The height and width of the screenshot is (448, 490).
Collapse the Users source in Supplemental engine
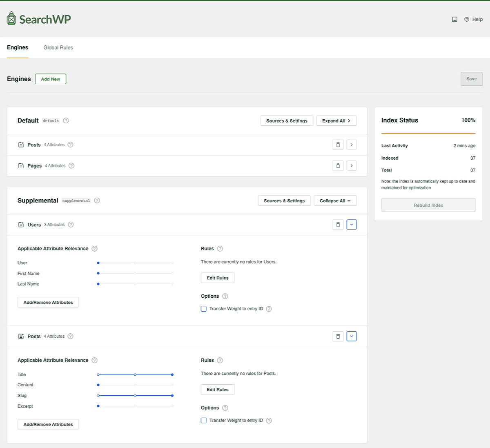point(352,225)
